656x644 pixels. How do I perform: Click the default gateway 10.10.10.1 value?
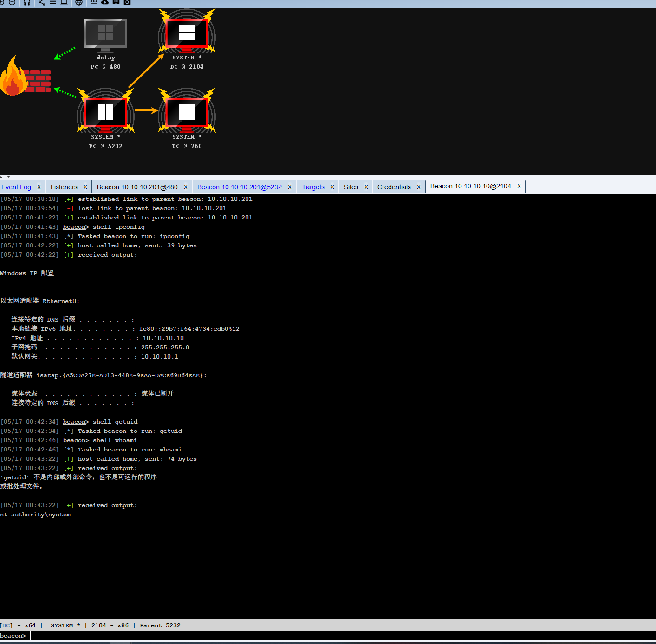pos(160,357)
